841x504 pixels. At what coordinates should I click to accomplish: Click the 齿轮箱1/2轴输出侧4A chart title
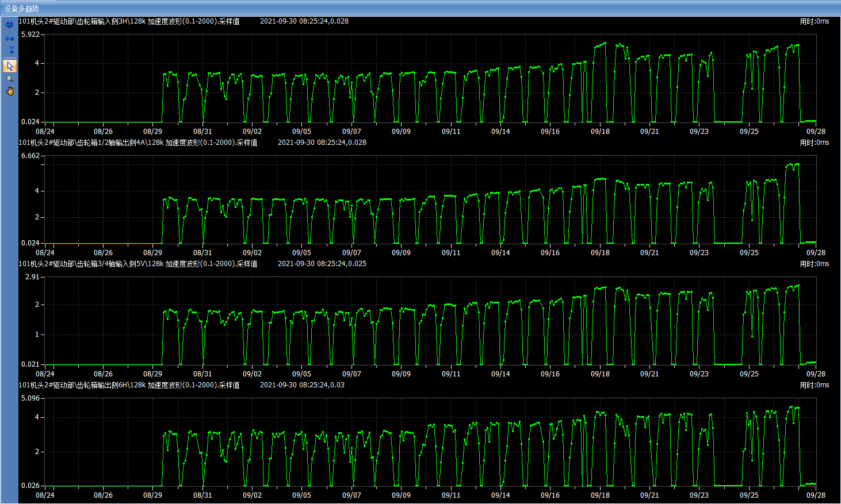(138, 143)
